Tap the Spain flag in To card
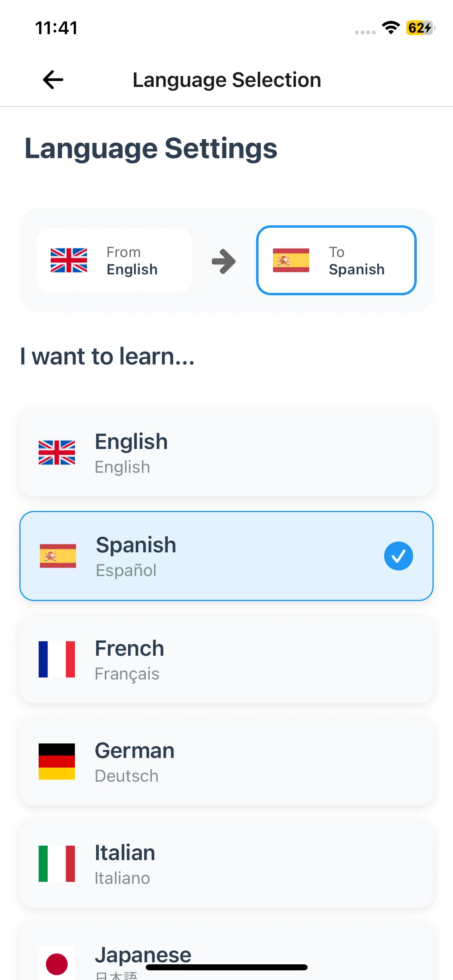The height and width of the screenshot is (980, 453). click(291, 260)
